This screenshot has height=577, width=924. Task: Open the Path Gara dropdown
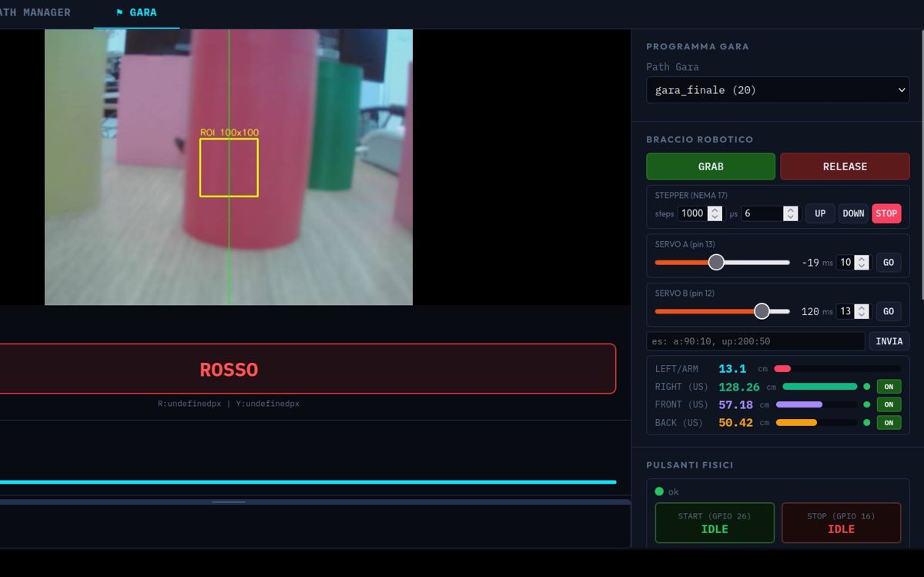click(778, 90)
